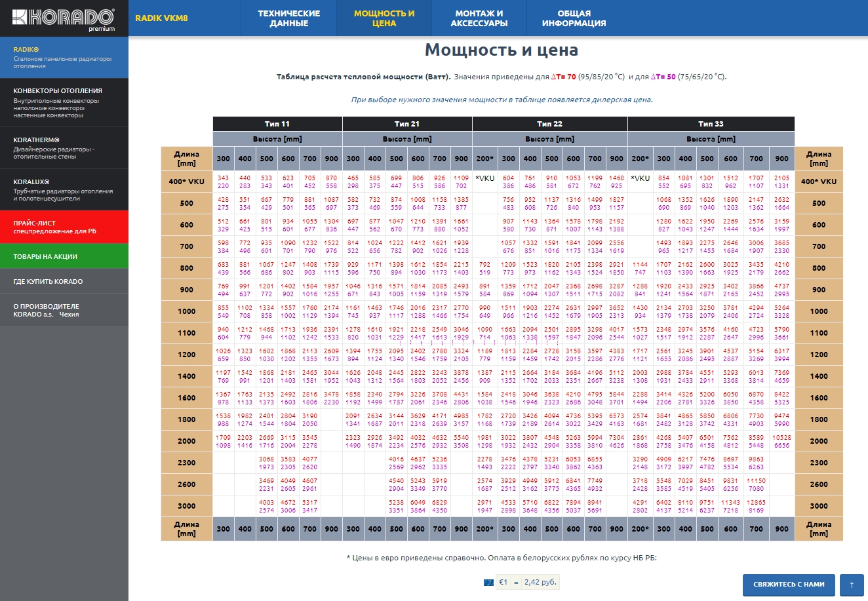
Task: Open О ПРОИЗВОДИТЕЛЕ KORADO a.s. link
Action: pyautogui.click(x=64, y=310)
